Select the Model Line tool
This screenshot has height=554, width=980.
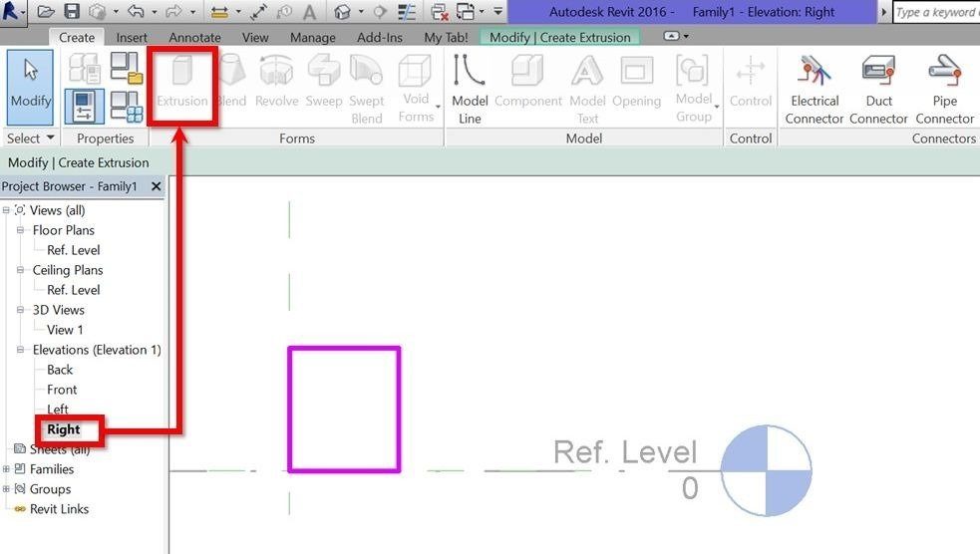click(x=470, y=90)
